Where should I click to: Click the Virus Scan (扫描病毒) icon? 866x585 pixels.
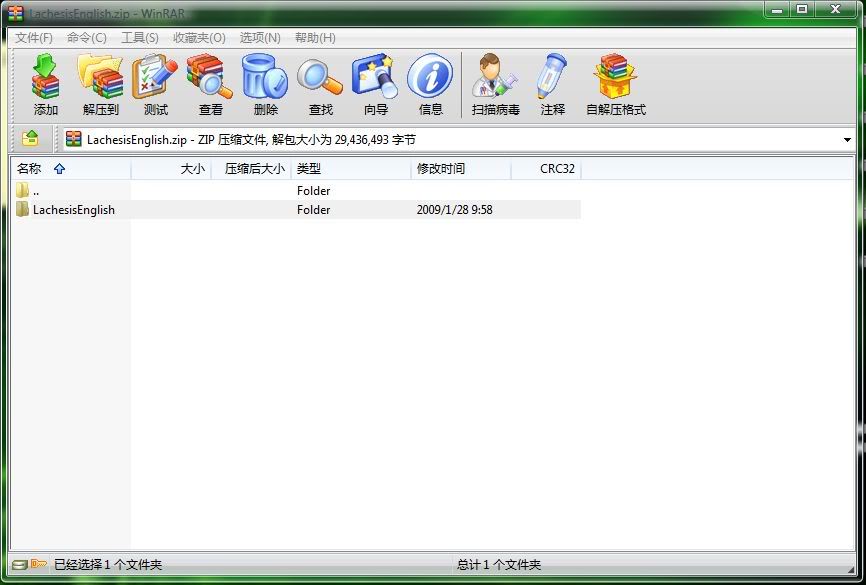click(x=495, y=84)
